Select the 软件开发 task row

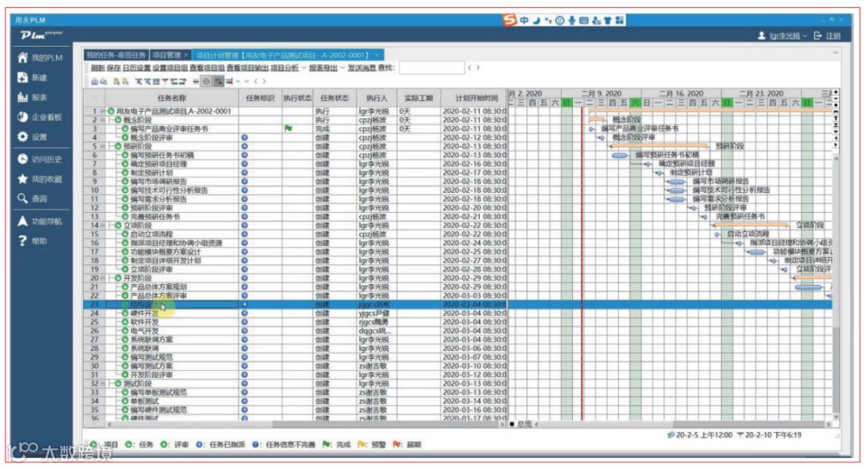point(293,322)
